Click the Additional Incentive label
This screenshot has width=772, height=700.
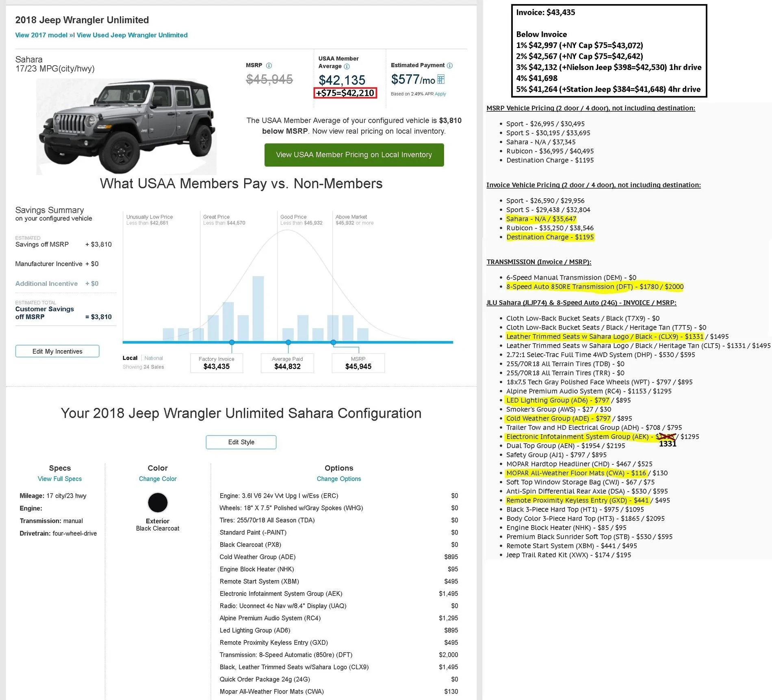click(x=46, y=284)
